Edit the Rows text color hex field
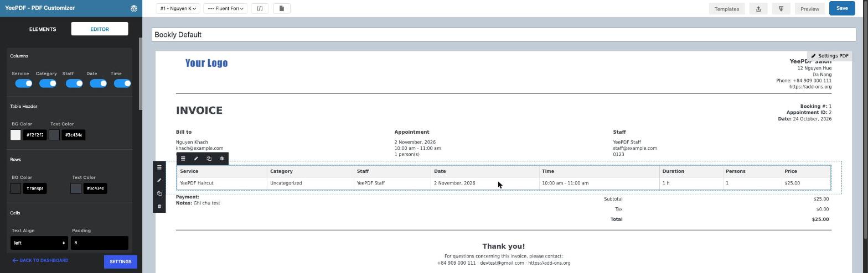Viewport: 868px width, 273px height. (x=95, y=188)
